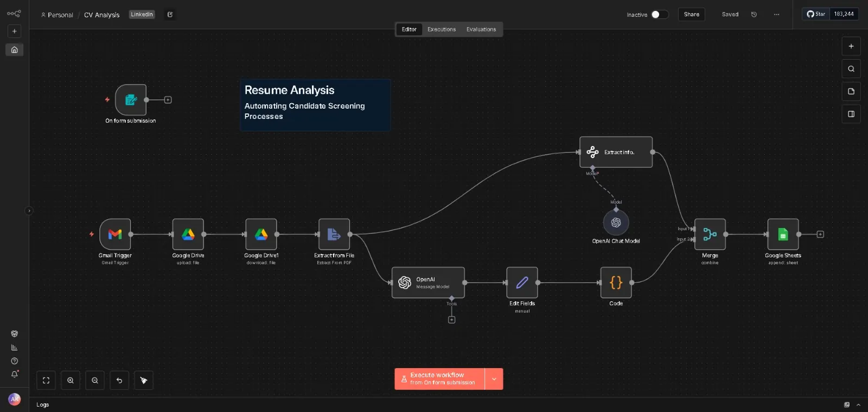Select the Google Drive1 download node
This screenshot has width=868, height=412.
click(x=261, y=234)
